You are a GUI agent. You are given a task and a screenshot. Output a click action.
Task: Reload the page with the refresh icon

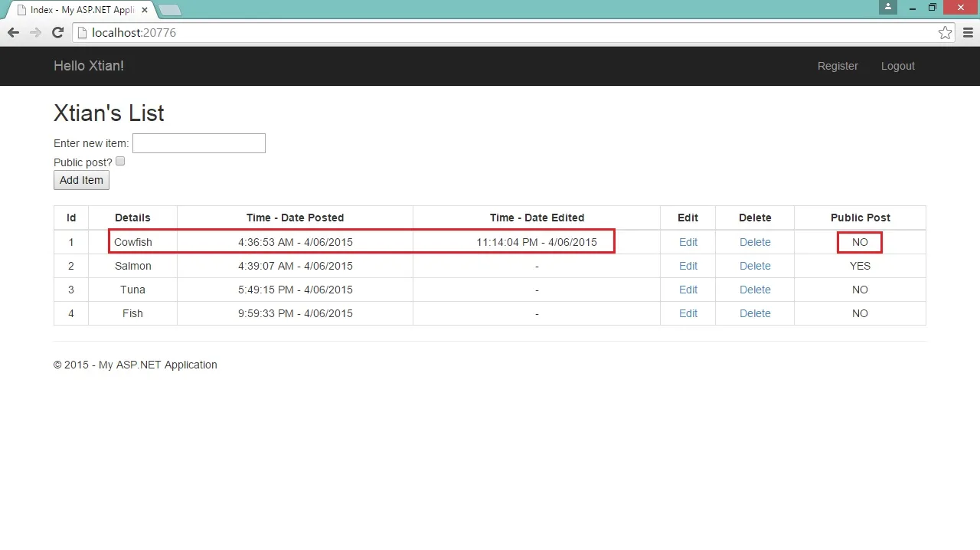(x=57, y=32)
